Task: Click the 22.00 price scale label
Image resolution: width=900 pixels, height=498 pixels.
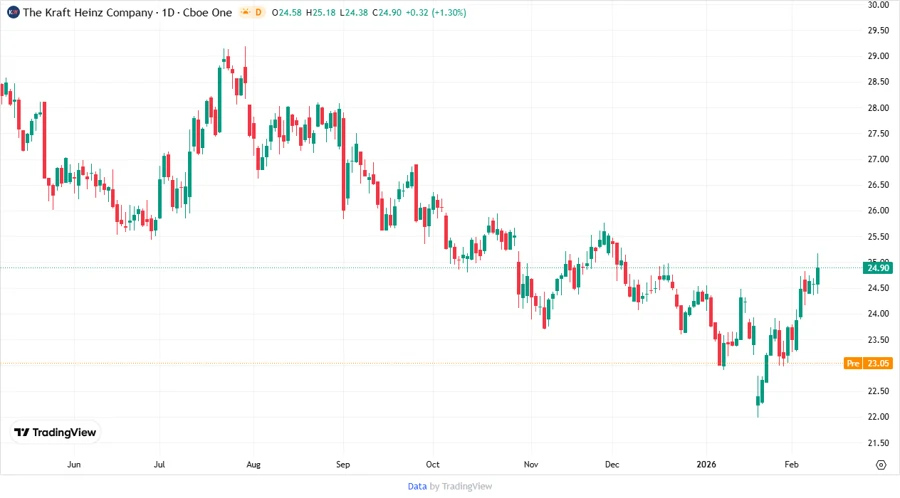Action: click(878, 417)
